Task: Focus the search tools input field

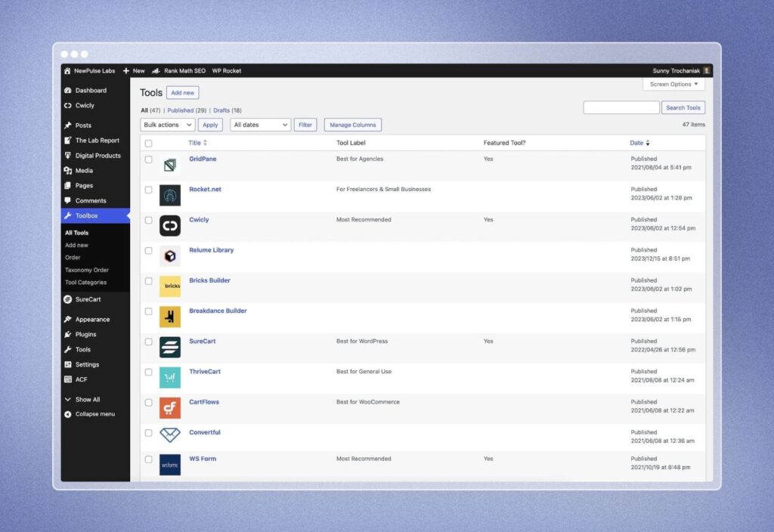Action: pos(621,108)
